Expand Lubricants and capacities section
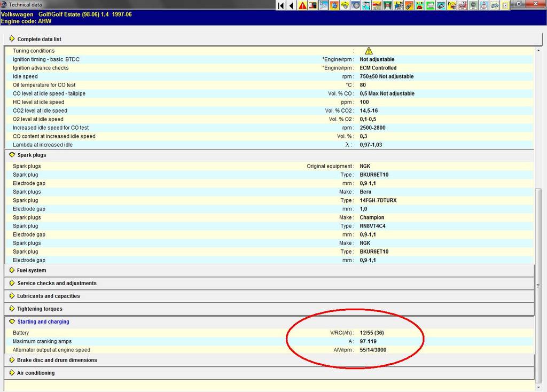Viewport: 547px width, 392px height. [12, 296]
